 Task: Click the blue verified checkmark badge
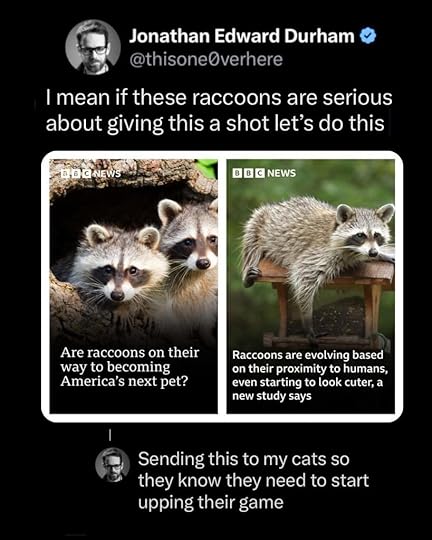(x=368, y=36)
